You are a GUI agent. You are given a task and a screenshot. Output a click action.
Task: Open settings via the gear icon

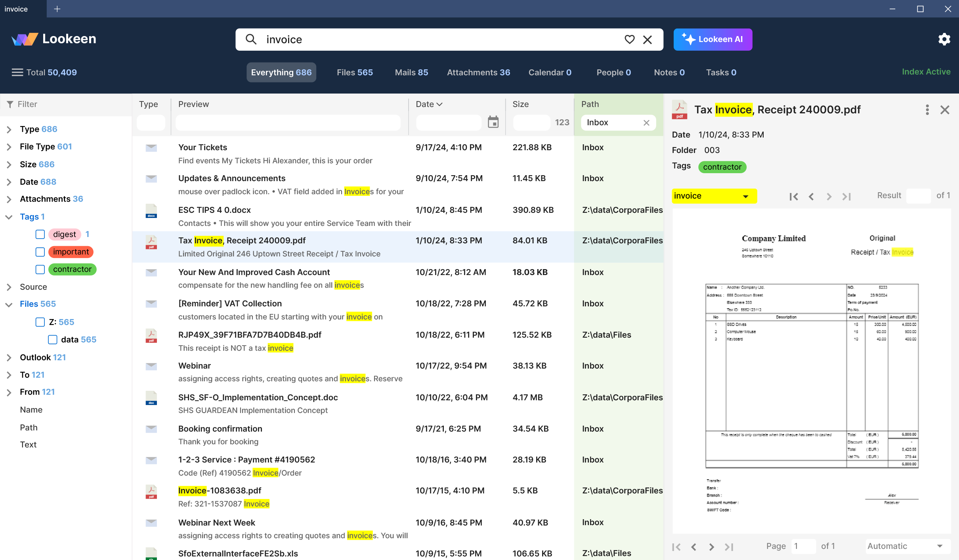point(944,39)
